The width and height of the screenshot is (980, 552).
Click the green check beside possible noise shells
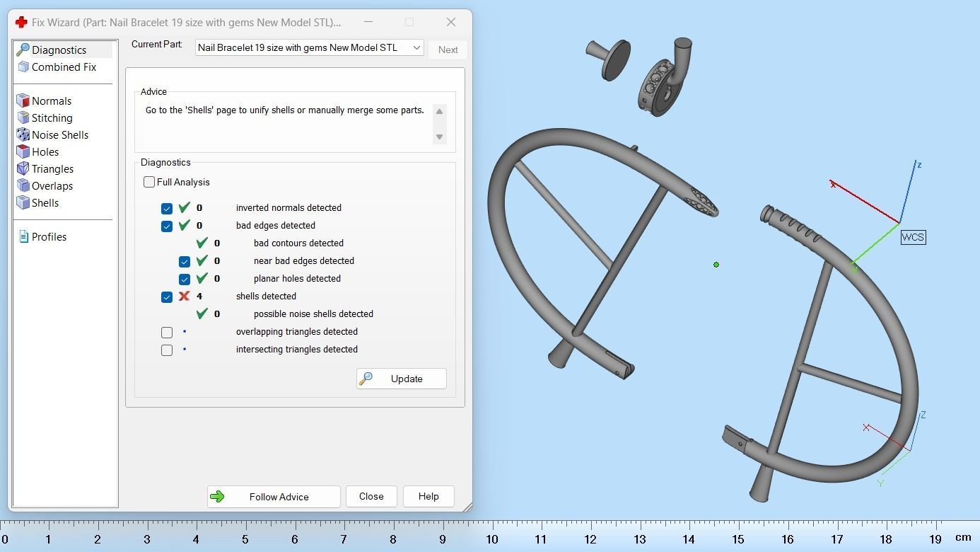202,314
